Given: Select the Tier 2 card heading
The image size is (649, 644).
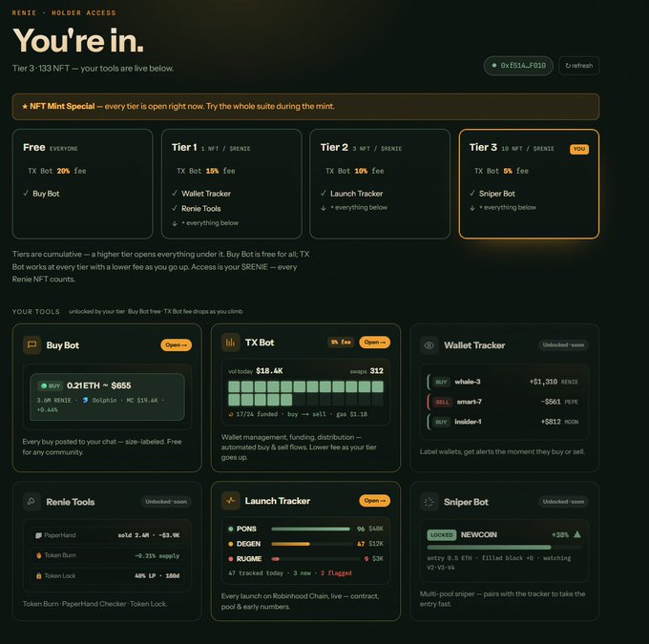Looking at the screenshot, I should pyautogui.click(x=334, y=147).
